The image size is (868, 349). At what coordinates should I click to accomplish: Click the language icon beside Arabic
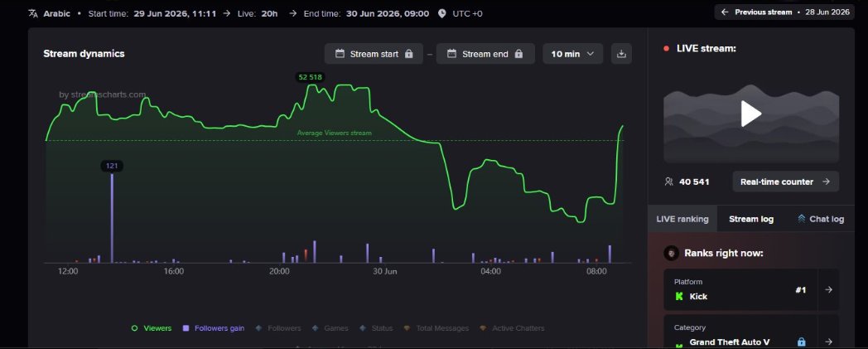(x=32, y=13)
